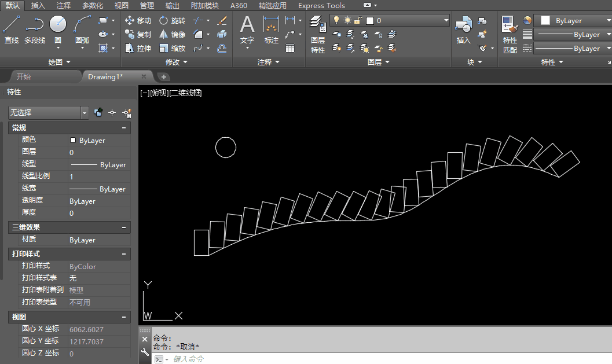Click the 旋转 rotate tool
Image resolution: width=612 pixels, height=364 pixels.
pos(173,20)
